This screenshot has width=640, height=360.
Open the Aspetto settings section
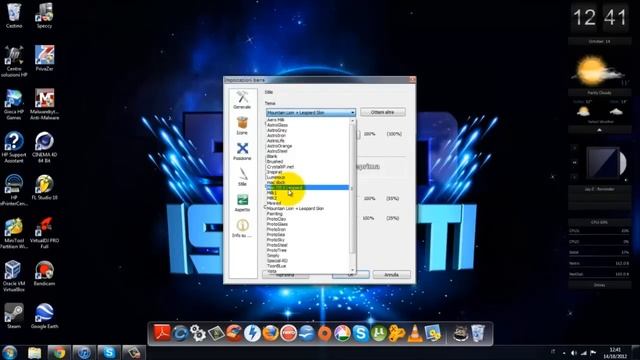[242, 203]
